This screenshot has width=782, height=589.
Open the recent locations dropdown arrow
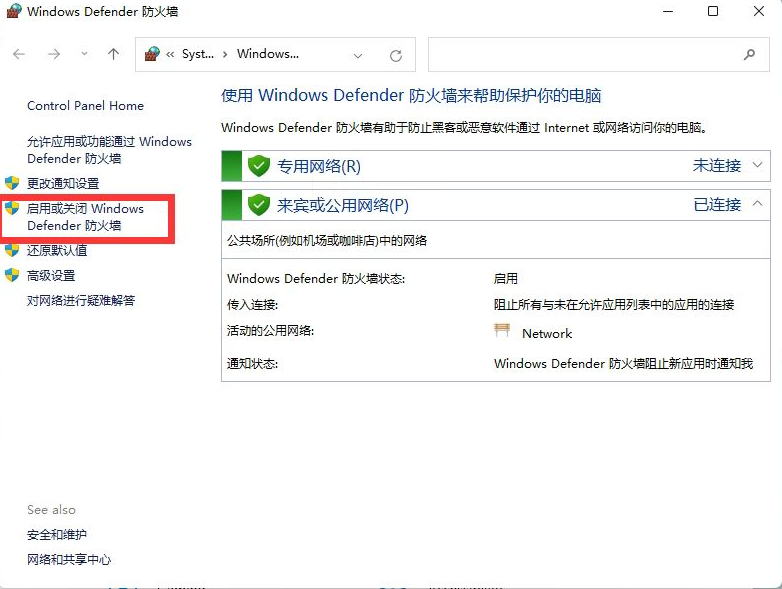click(84, 55)
